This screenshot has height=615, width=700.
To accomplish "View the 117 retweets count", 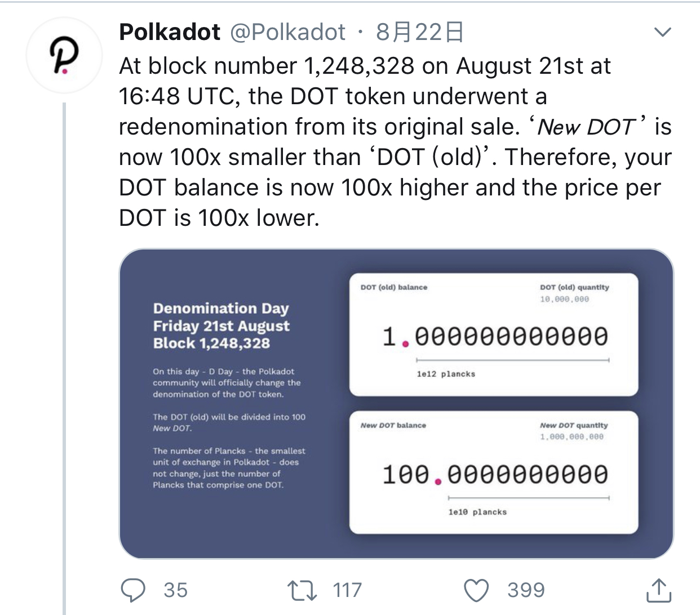I will [x=347, y=590].
